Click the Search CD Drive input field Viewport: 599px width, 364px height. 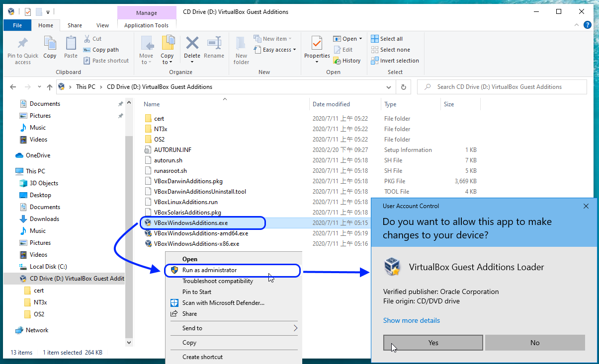tap(502, 87)
